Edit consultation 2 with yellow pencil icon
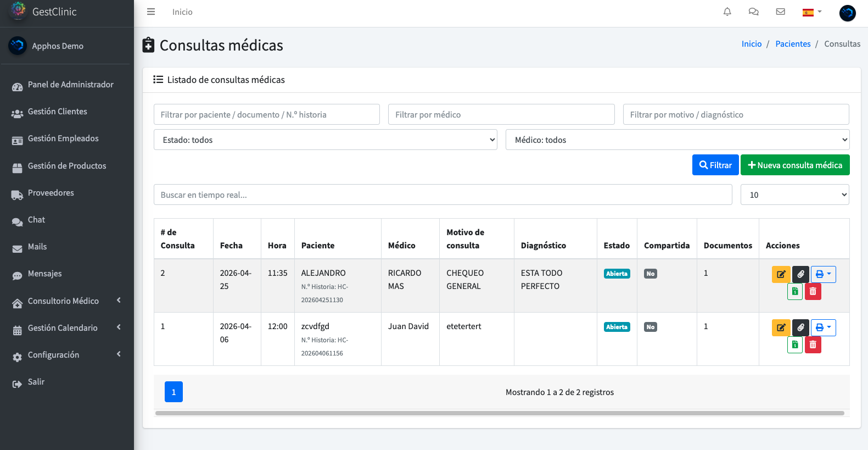The height and width of the screenshot is (450, 868). 781,274
